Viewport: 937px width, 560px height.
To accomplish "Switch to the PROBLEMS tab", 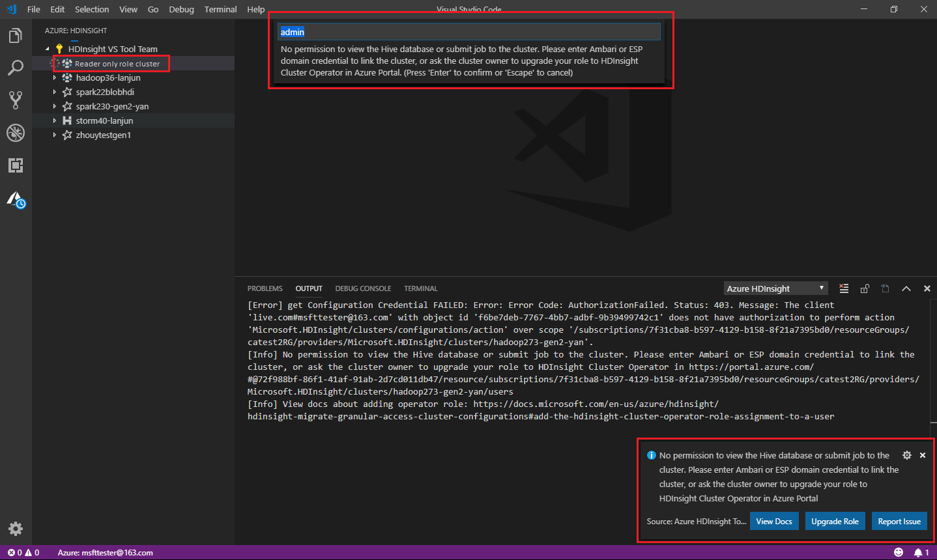I will pos(265,288).
